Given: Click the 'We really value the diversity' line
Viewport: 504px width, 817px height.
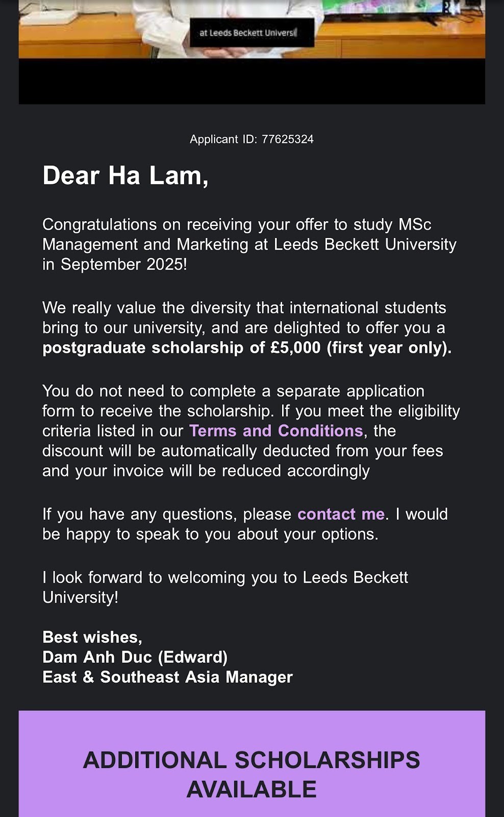Looking at the screenshot, I should (244, 308).
